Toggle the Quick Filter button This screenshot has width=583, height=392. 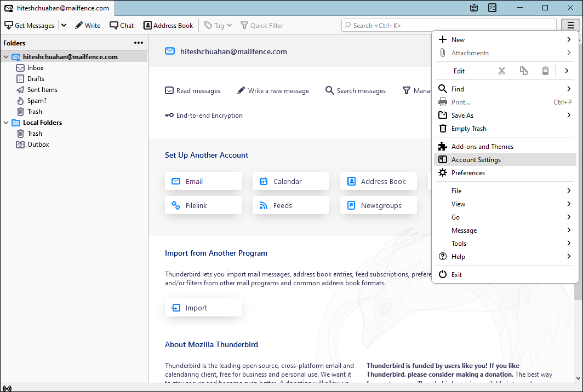click(262, 25)
